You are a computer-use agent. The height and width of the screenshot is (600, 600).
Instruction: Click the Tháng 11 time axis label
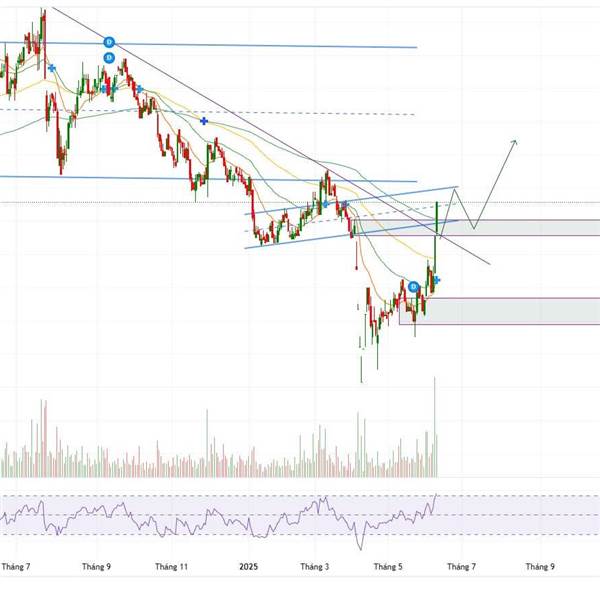tap(171, 566)
